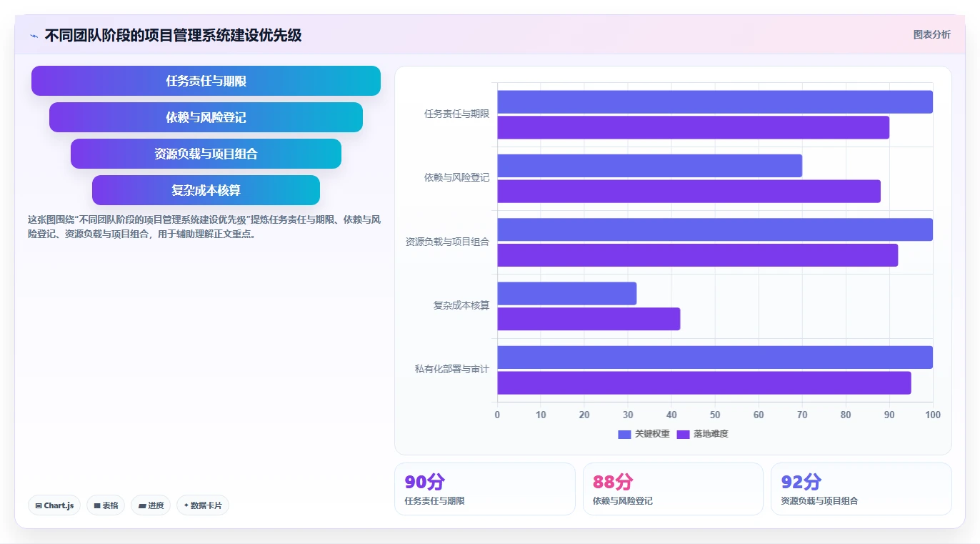Viewport: 980px width, 544px height.
Task: Click 关键权重 bar for 私有化部署与审计
Action: pyautogui.click(x=715, y=357)
